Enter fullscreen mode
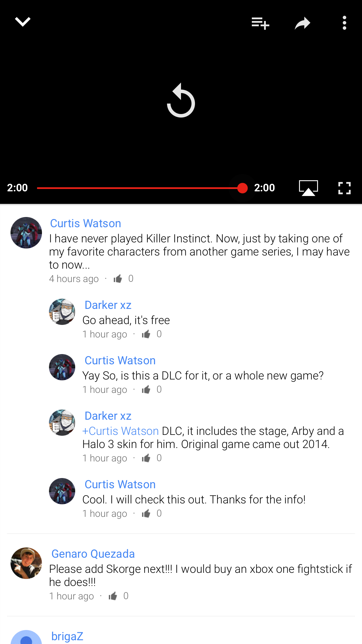 [345, 188]
